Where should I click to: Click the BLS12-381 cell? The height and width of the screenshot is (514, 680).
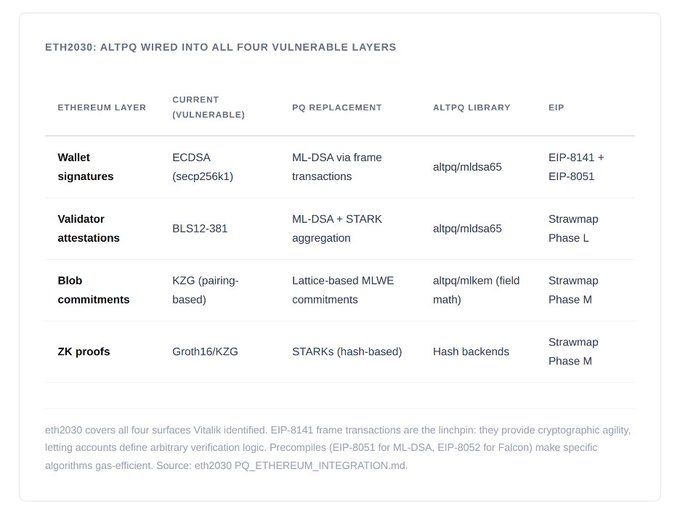pos(200,228)
